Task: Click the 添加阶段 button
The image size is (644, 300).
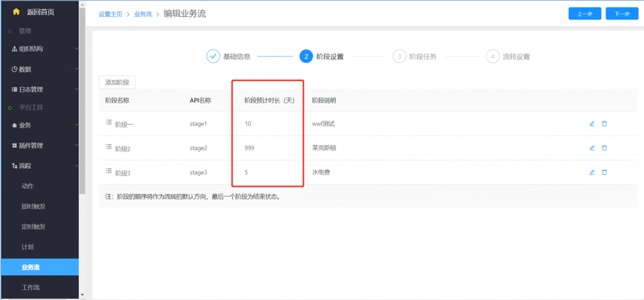Action: pyautogui.click(x=117, y=82)
